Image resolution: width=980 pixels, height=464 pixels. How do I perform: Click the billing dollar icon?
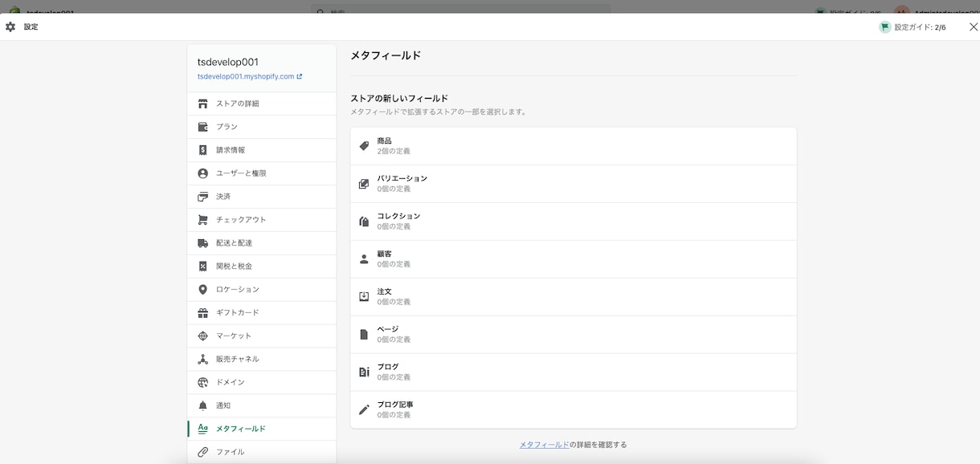click(x=202, y=150)
